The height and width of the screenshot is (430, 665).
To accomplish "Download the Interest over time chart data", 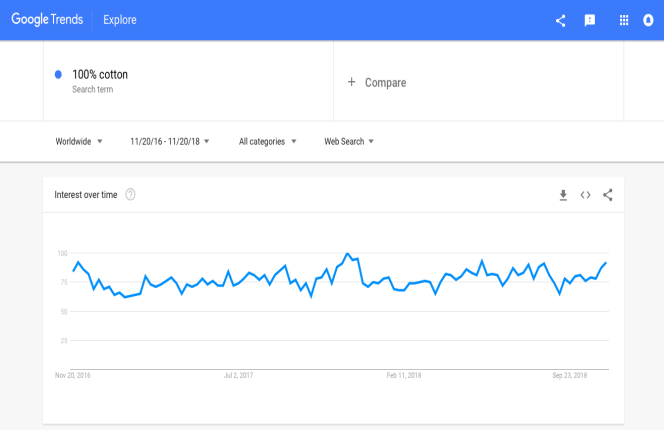I will tap(563, 195).
